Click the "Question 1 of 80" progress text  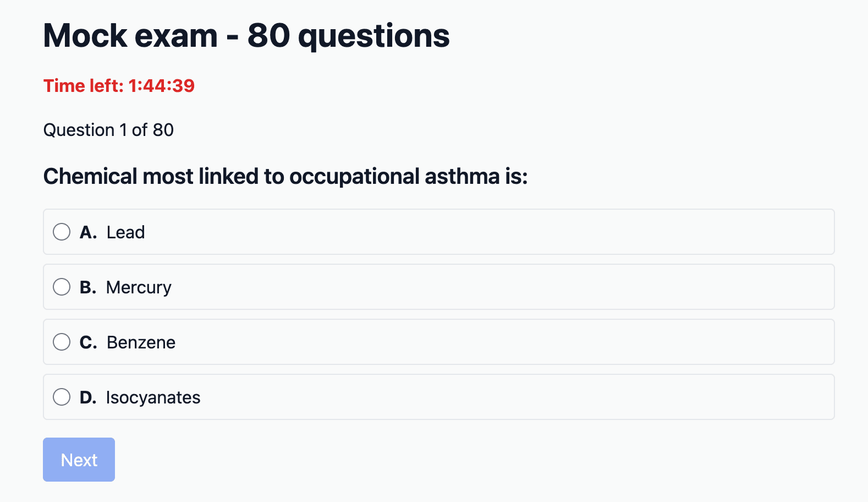pyautogui.click(x=108, y=130)
